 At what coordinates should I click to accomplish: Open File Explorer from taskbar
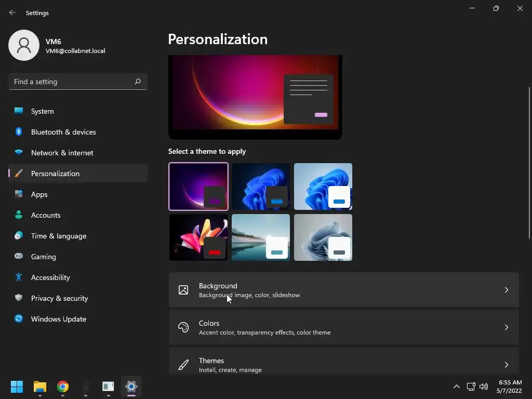39,387
